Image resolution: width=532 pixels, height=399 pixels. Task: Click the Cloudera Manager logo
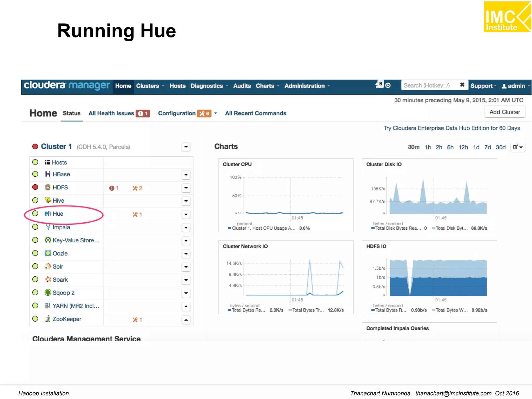(67, 85)
